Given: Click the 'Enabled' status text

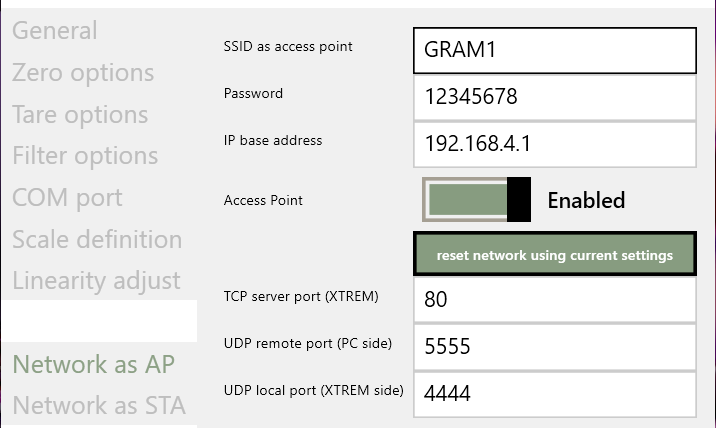Looking at the screenshot, I should pos(586,200).
